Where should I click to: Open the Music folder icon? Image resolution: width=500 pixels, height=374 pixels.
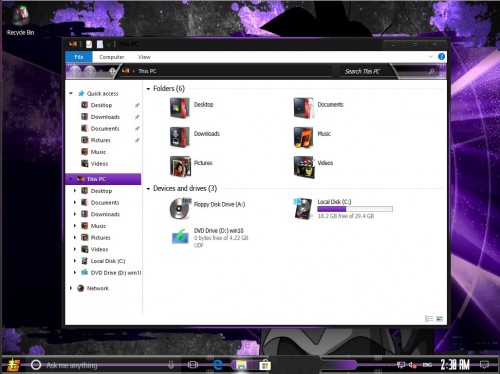pyautogui.click(x=303, y=137)
